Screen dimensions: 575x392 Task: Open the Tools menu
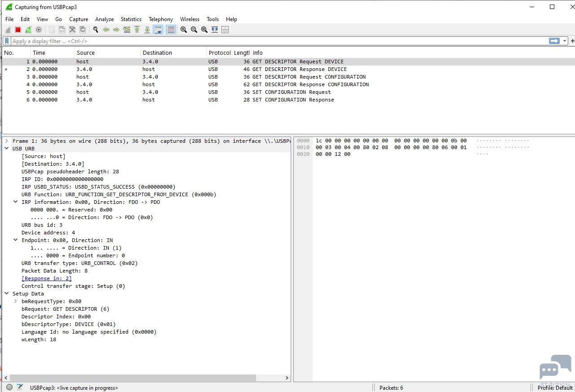click(x=213, y=19)
